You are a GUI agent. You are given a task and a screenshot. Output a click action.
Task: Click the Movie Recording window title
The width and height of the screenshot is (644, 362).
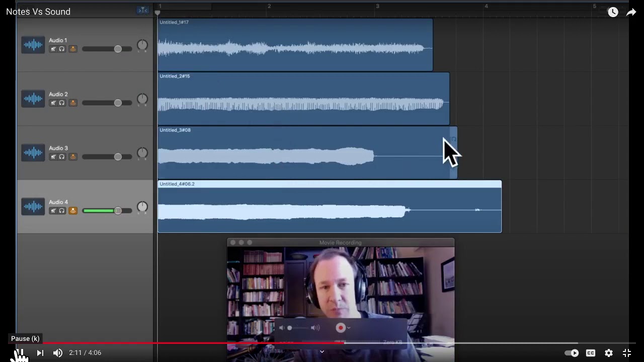[x=341, y=242]
